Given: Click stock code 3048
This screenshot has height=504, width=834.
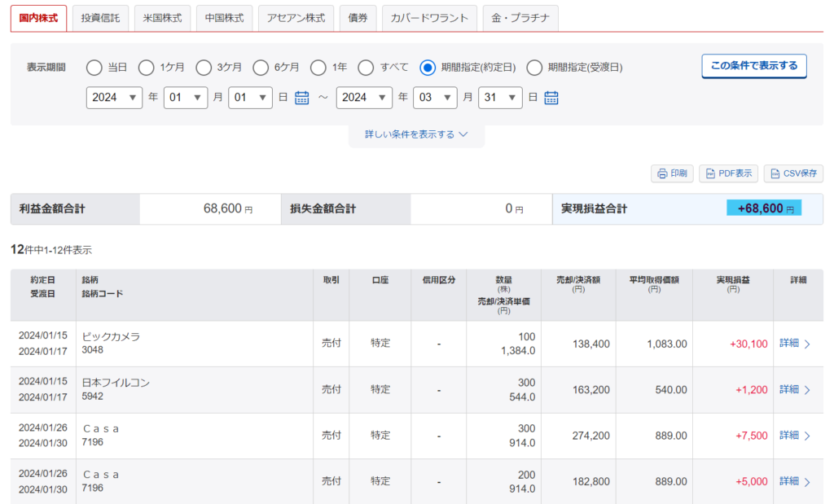Looking at the screenshot, I should pyautogui.click(x=93, y=350).
